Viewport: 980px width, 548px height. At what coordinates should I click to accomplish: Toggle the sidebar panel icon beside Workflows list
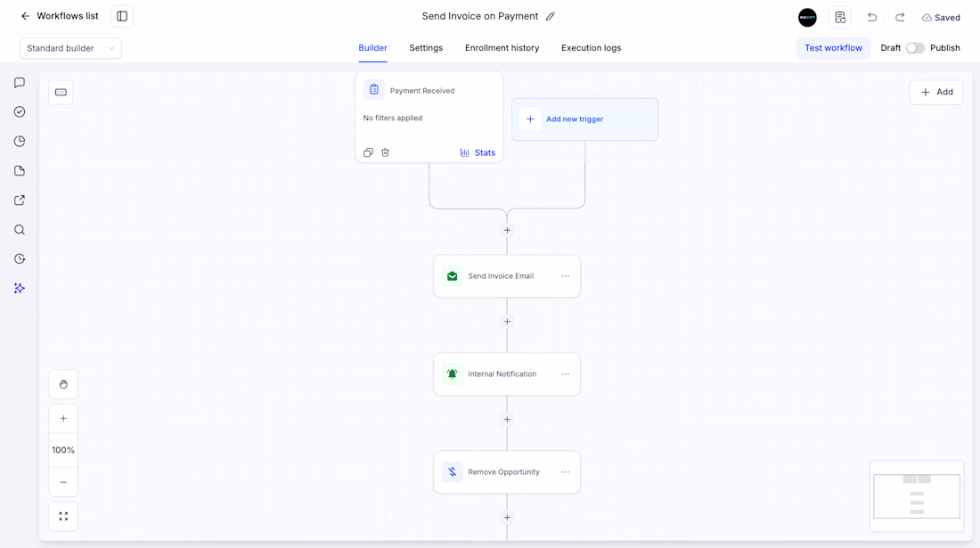[122, 16]
